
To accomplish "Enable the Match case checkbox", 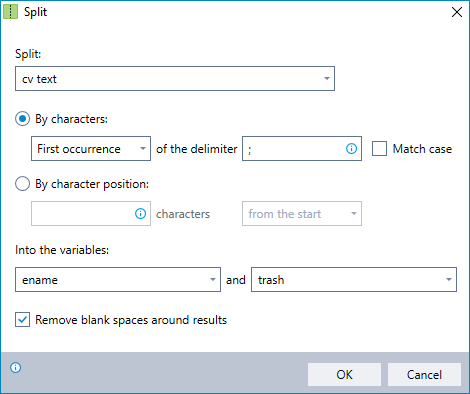I will coord(379,149).
